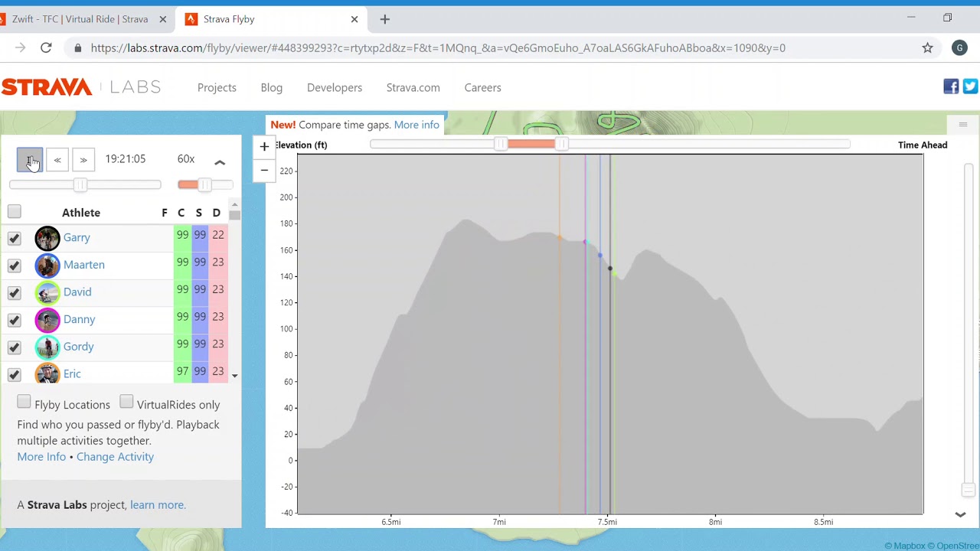Open Danny's profile picture
980x551 pixels.
[x=47, y=319]
